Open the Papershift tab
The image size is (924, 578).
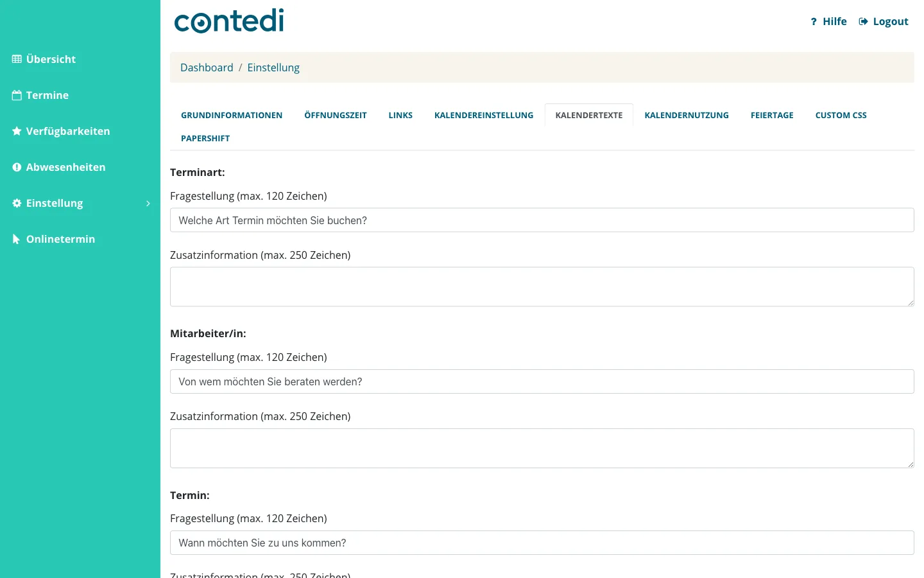(x=205, y=138)
